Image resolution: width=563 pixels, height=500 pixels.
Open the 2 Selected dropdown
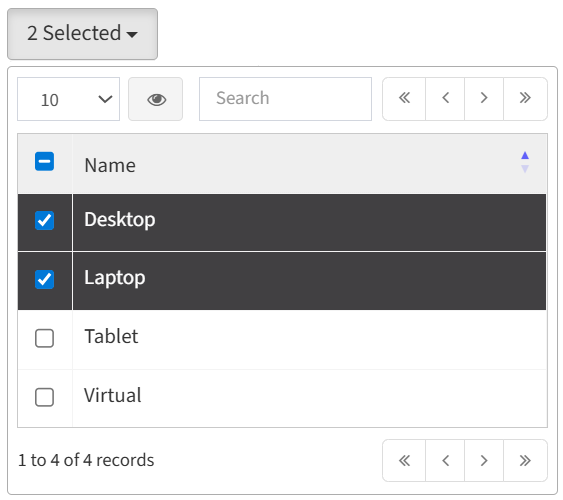point(83,34)
